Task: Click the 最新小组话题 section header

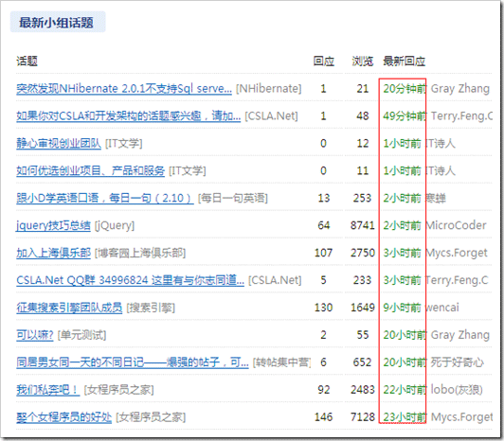Action: tap(58, 22)
